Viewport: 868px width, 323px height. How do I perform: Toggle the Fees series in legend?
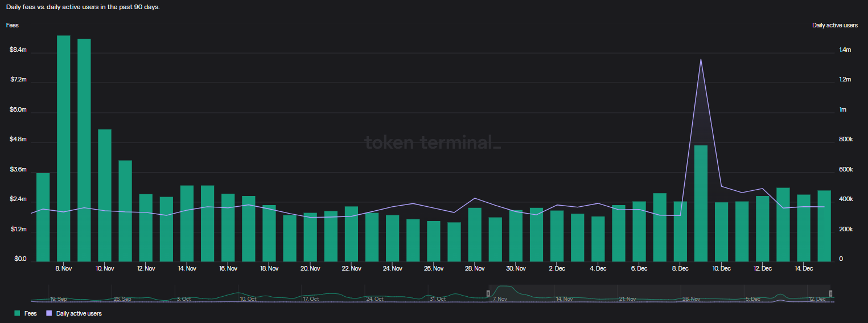(x=30, y=313)
